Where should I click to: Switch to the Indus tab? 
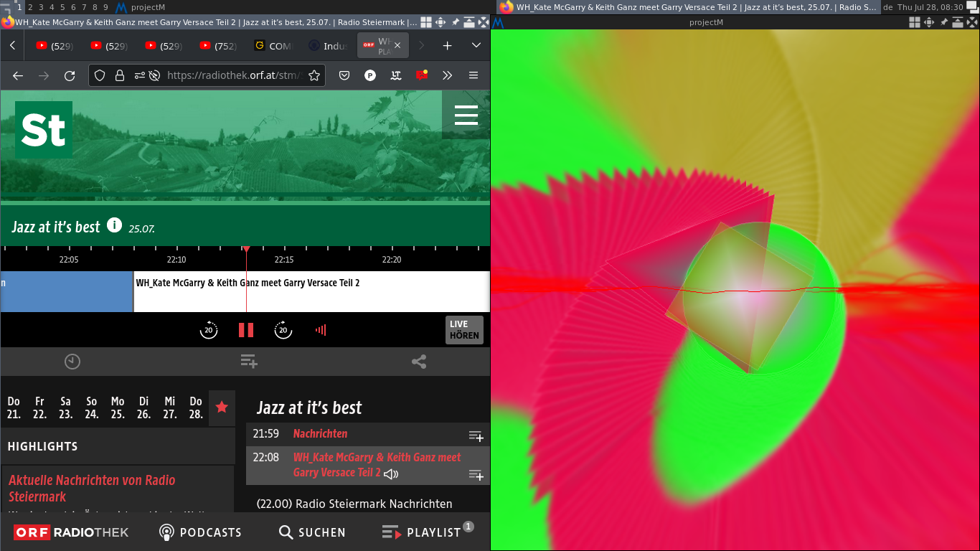pos(328,46)
